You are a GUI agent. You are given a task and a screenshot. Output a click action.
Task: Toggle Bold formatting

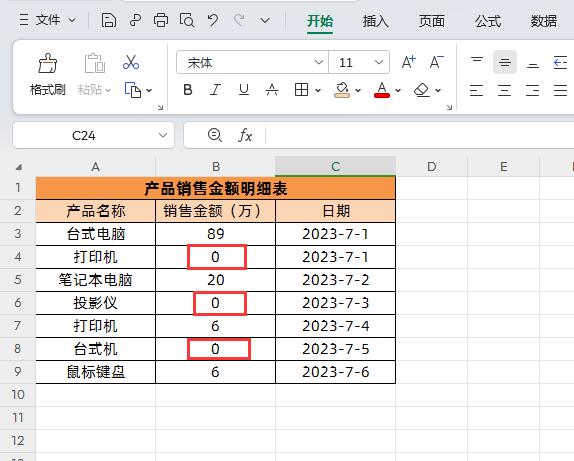pos(188,90)
